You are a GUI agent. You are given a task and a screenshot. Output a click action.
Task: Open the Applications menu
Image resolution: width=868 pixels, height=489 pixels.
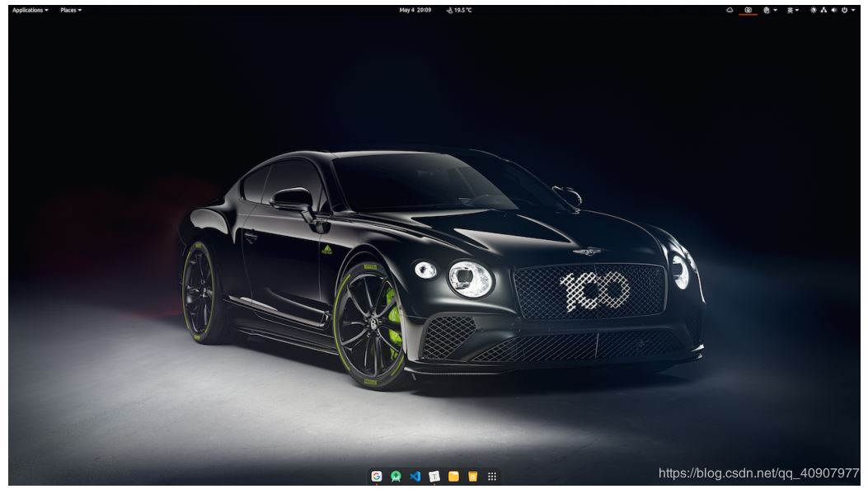click(x=30, y=10)
